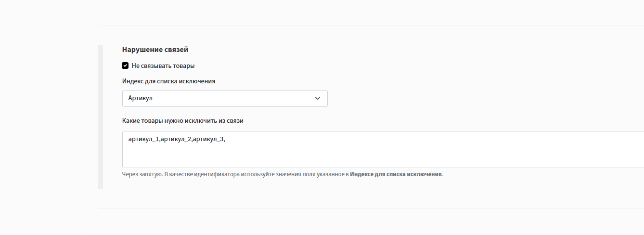Focus the excluded products text area
The image size is (644, 235).
[383, 149]
